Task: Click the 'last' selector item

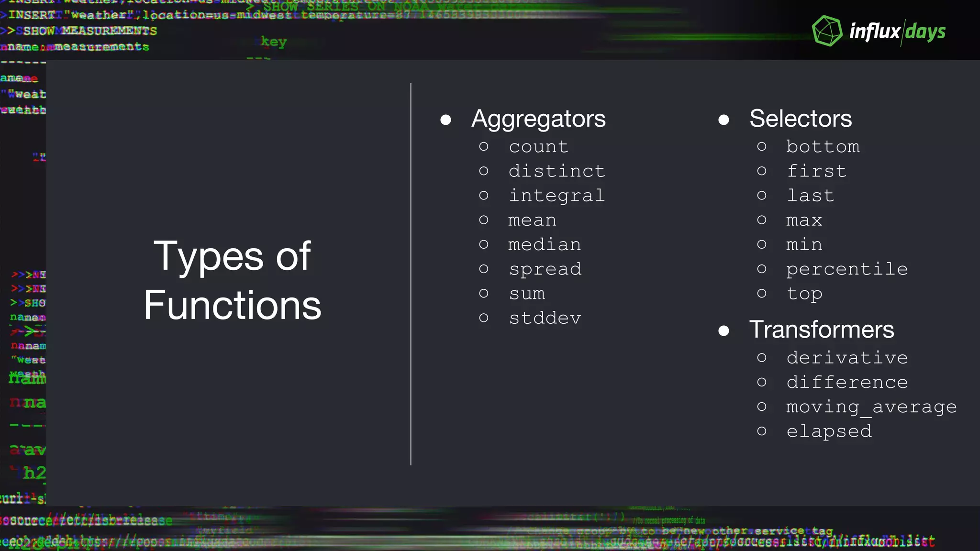Action: (811, 195)
